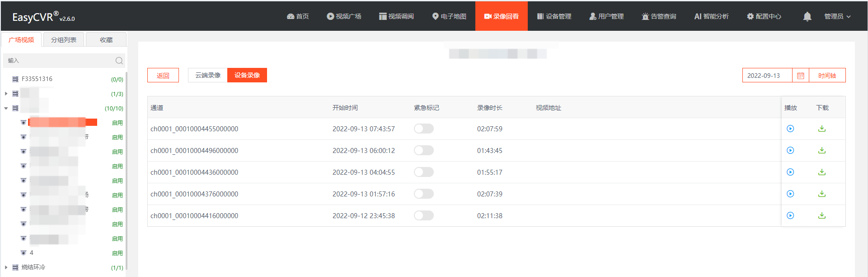868x277 pixels.
Task: Toggle emergency mark for 01:57:16 recording
Action: pyautogui.click(x=424, y=194)
